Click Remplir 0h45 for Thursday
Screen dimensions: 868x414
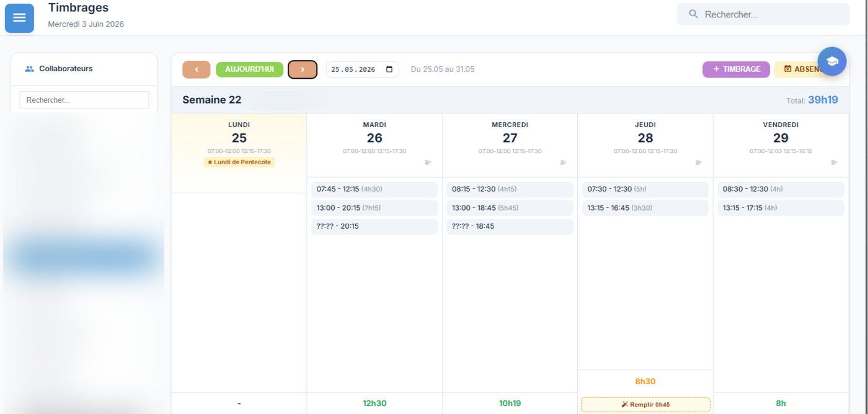tap(645, 405)
